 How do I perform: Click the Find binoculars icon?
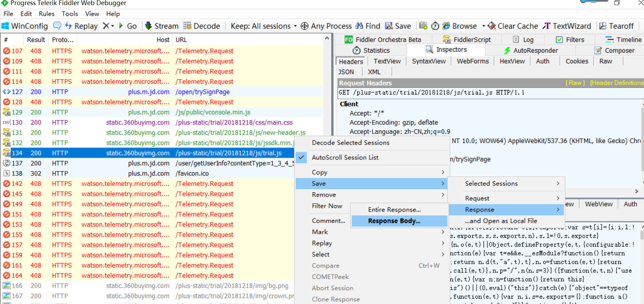coord(359,26)
